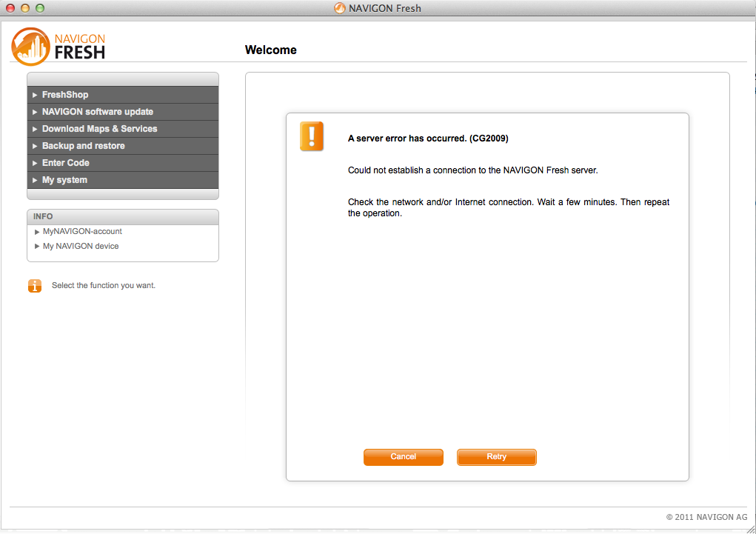Click the Welcome heading
756x534 pixels.
tap(270, 50)
